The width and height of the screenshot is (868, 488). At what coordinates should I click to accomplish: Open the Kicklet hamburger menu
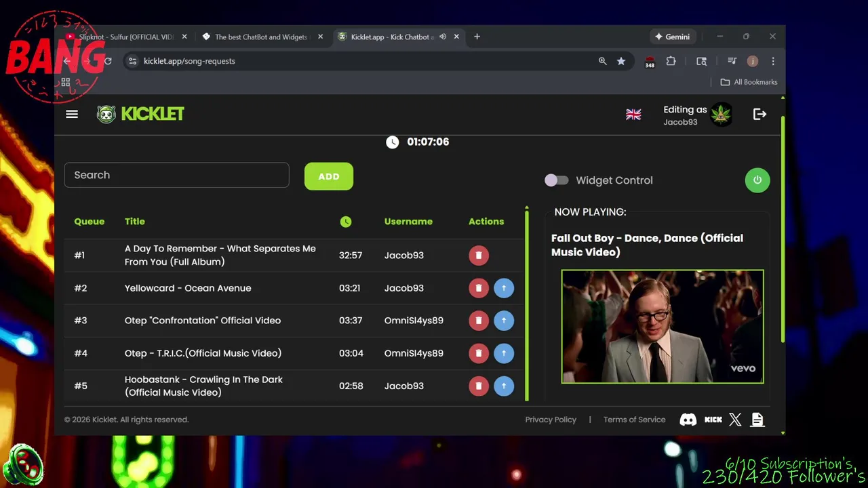tap(72, 114)
